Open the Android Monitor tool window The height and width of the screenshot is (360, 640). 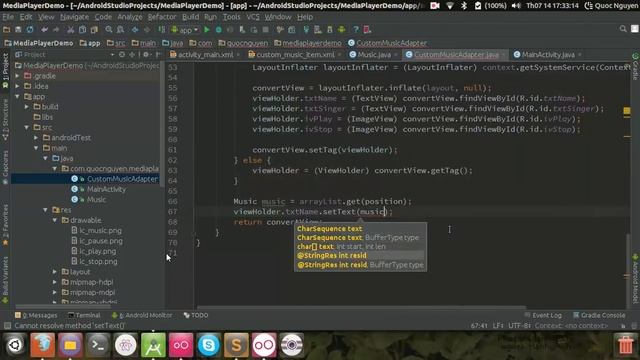point(142,316)
